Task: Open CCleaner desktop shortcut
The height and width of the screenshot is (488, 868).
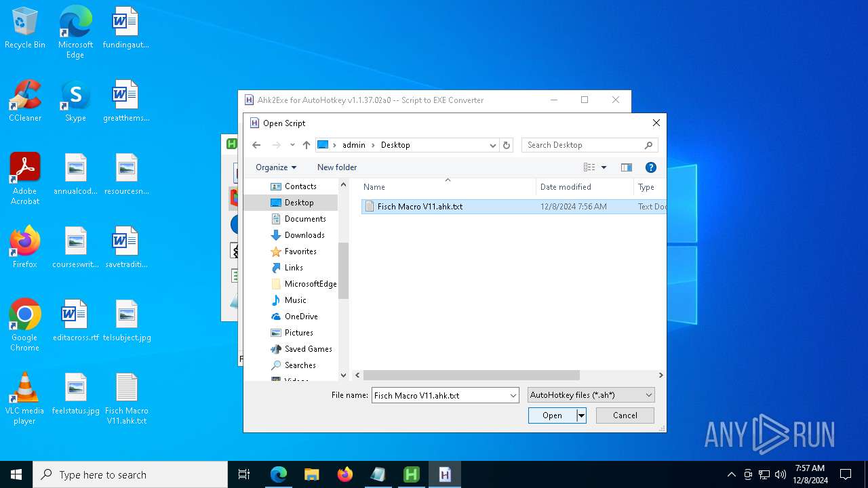Action: coord(25,102)
